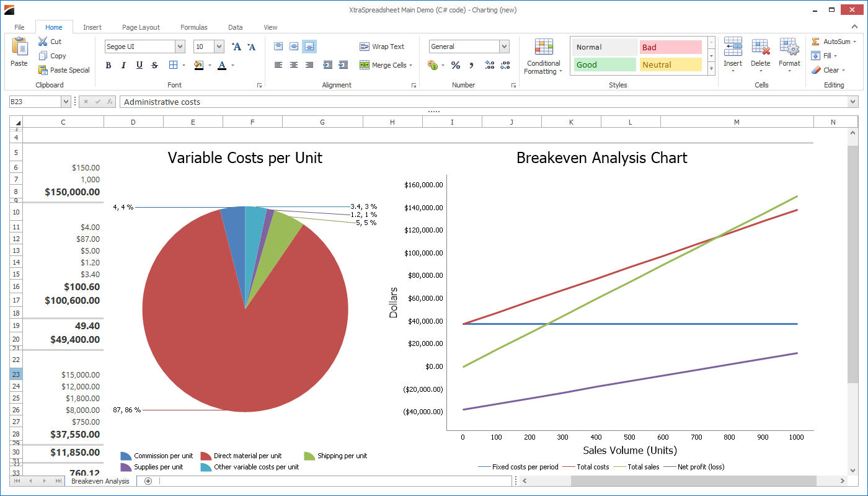
Task: Click the Cut scissors icon
Action: [43, 42]
